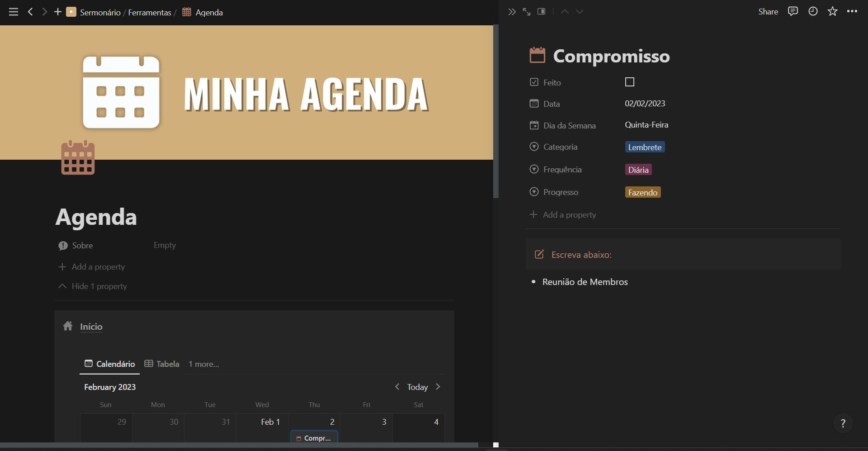Viewport: 868px width, 451px height.
Task: Edit the Data value 02/02/2023
Action: pyautogui.click(x=645, y=104)
